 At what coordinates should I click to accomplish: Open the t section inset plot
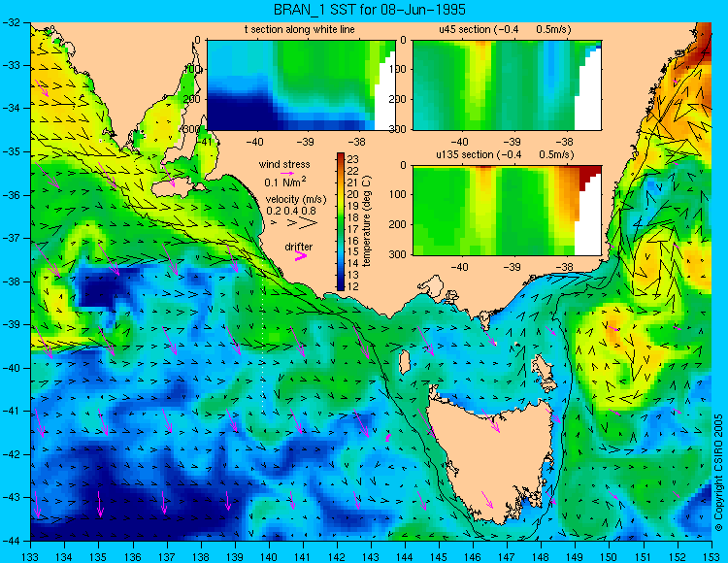tap(301, 85)
